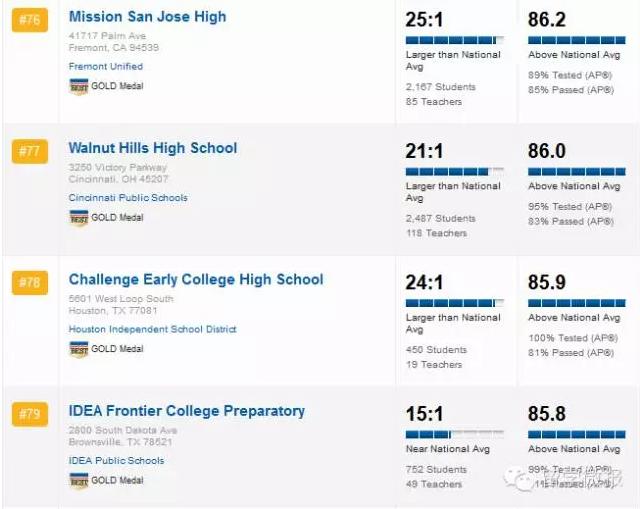Viewport: 640px width, 509px height.
Task: Open IDEA Public Schools district link
Action: [115, 461]
